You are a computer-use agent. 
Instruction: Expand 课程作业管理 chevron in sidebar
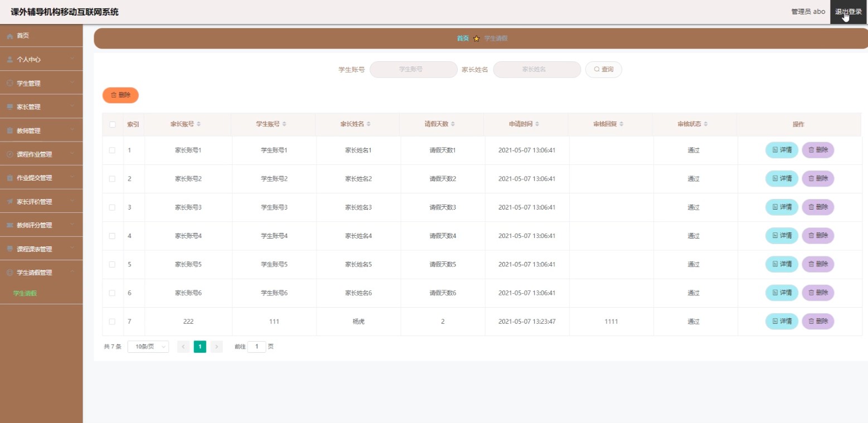point(72,154)
